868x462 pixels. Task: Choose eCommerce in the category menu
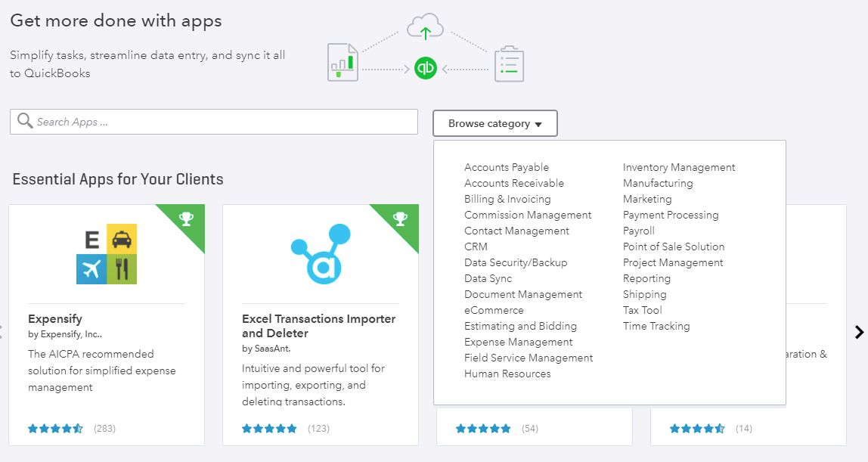pyautogui.click(x=494, y=310)
